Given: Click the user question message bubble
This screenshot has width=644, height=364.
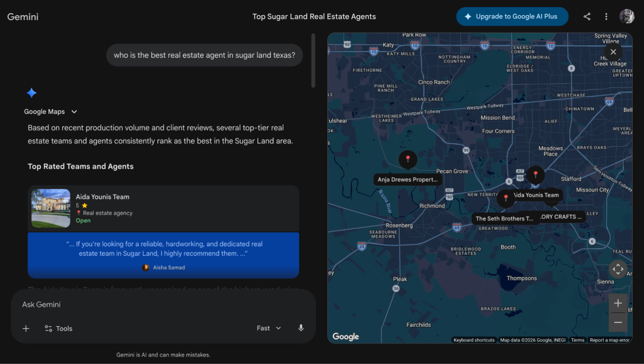Looking at the screenshot, I should (205, 55).
